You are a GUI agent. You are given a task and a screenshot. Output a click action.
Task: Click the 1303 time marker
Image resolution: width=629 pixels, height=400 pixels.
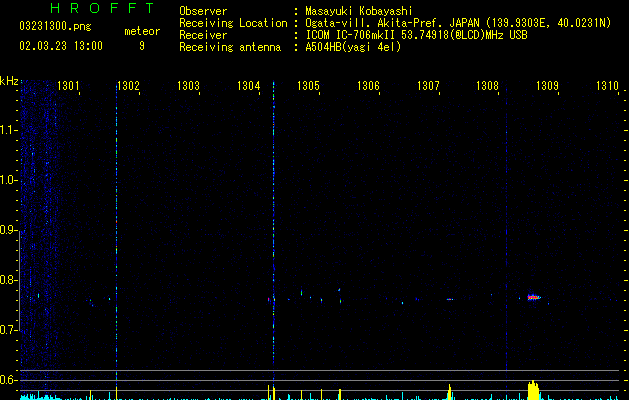pyautogui.click(x=188, y=86)
